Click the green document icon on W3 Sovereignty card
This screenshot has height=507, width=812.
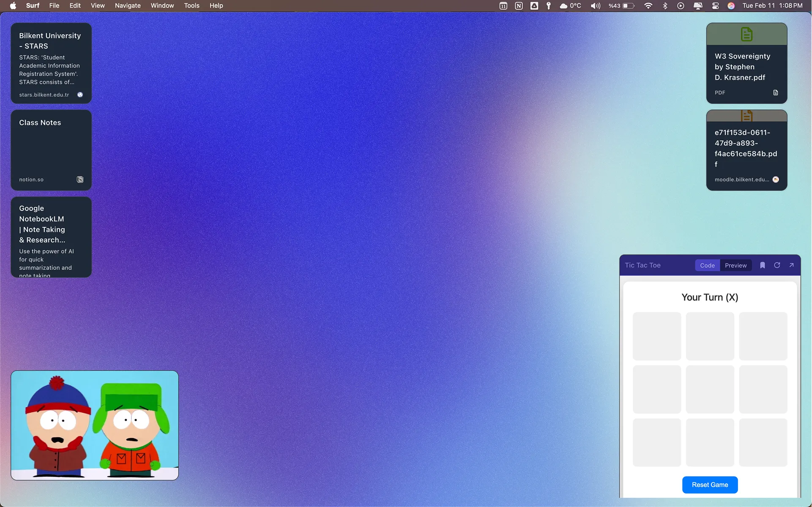pos(746,34)
